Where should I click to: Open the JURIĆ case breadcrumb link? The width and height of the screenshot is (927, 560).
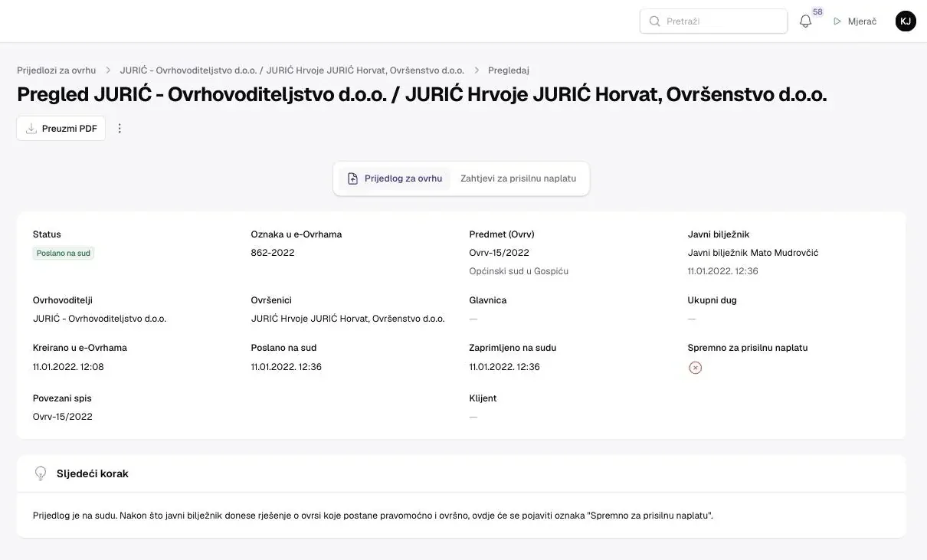point(292,70)
